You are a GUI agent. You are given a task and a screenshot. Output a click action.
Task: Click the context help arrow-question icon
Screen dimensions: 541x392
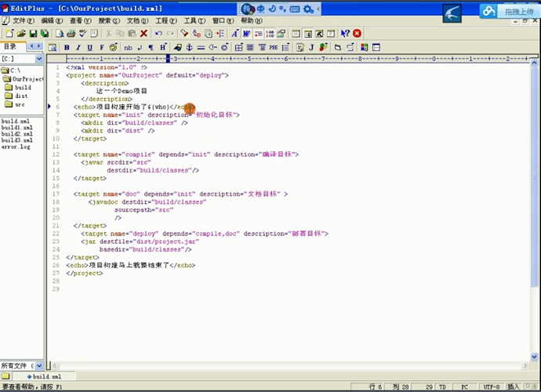345,34
